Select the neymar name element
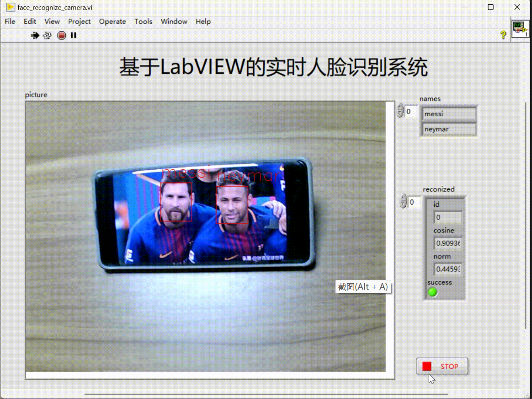532x399 pixels. 448,129
